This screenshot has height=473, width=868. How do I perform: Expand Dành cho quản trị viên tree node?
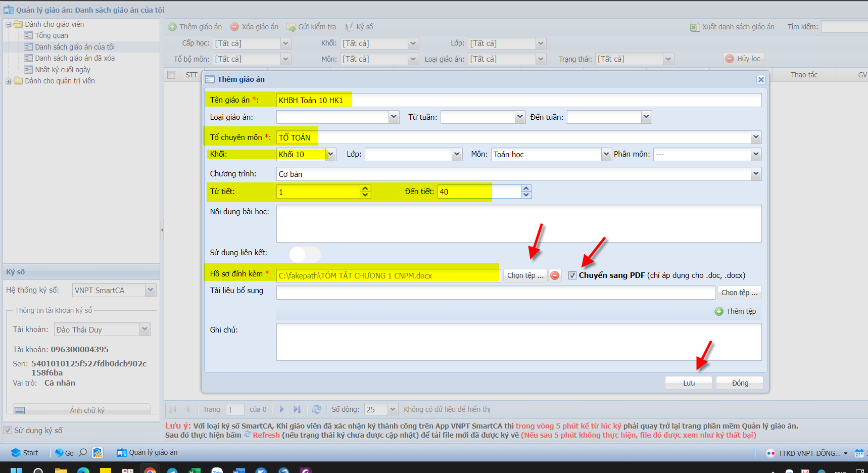point(8,81)
